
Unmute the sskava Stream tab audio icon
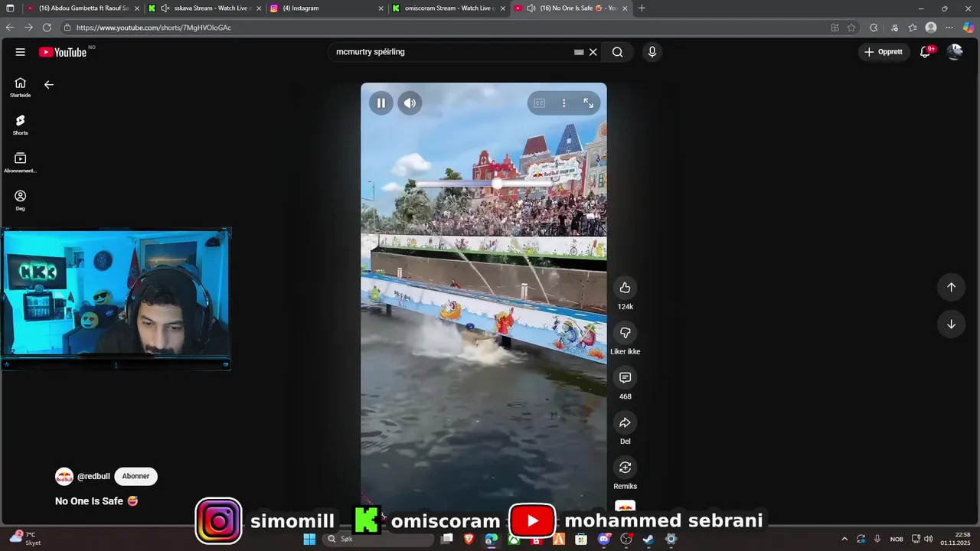coord(165,8)
